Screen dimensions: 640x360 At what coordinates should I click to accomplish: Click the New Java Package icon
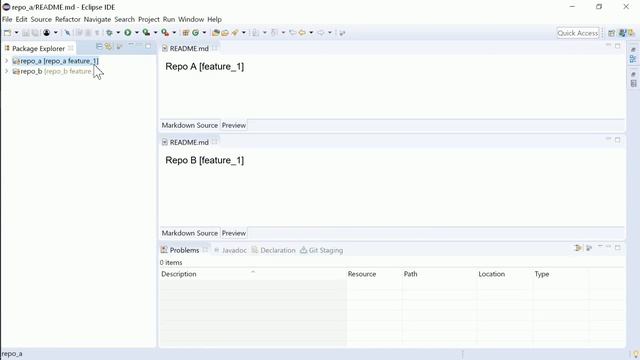tap(186, 33)
